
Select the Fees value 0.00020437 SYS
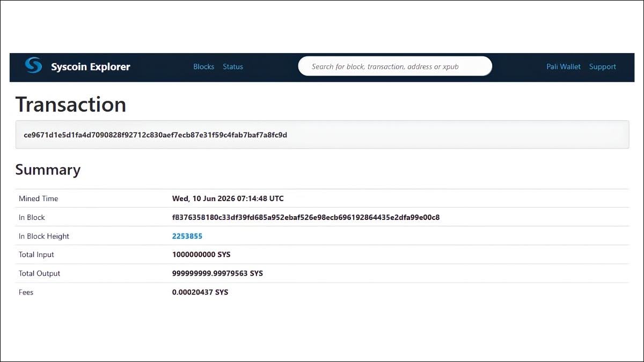pos(200,292)
